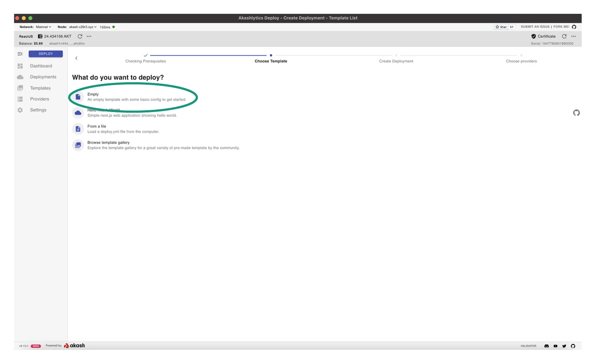Image resolution: width=596 pixels, height=364 pixels.
Task: Open the Discord link in the footer
Action: pos(546,346)
